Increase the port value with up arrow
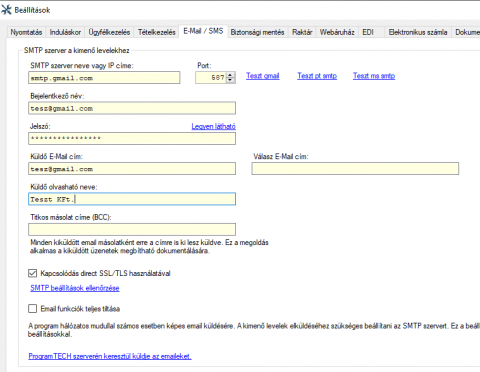This screenshot has width=480, height=372. pyautogui.click(x=231, y=75)
